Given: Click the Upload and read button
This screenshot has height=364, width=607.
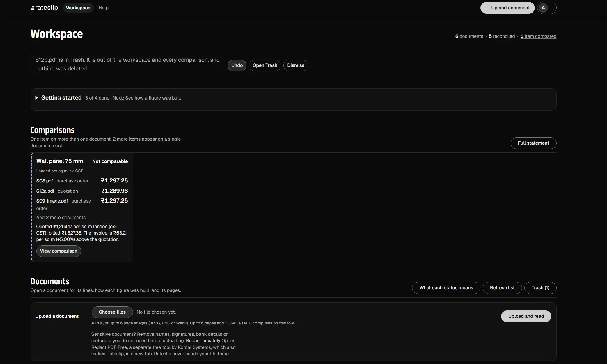Looking at the screenshot, I should pyautogui.click(x=526, y=316).
